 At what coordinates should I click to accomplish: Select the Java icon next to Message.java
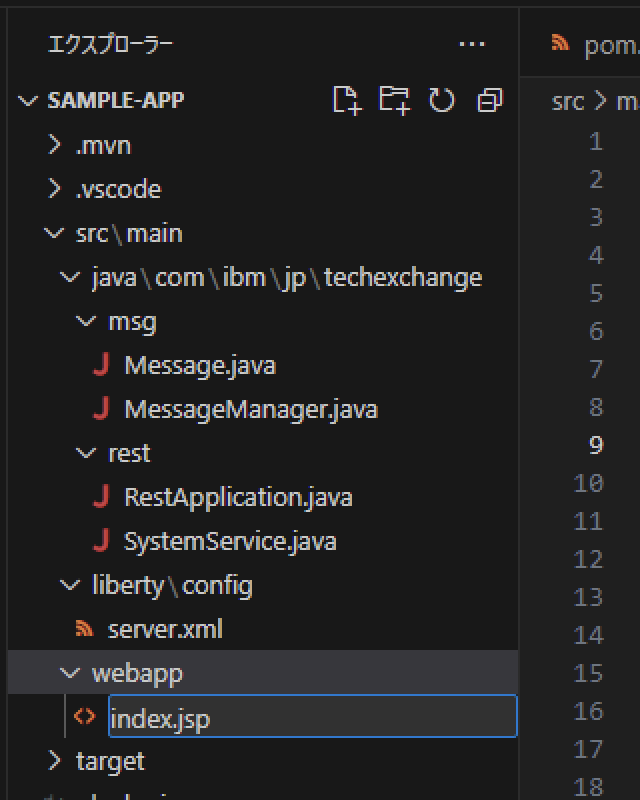tap(103, 364)
